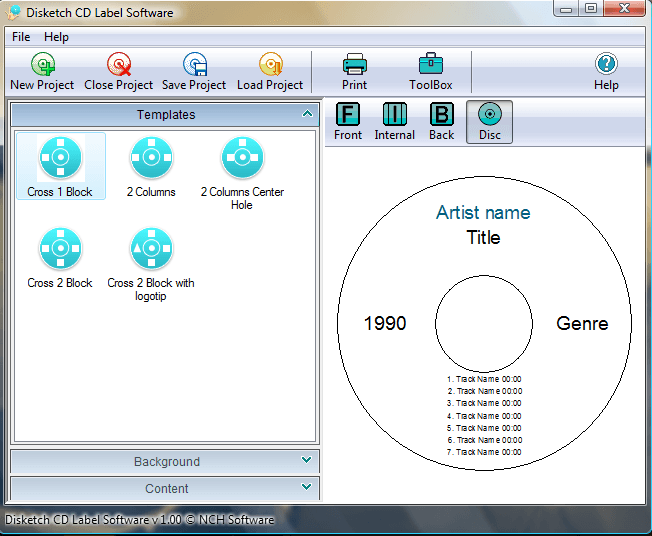Maximize the Disketch window
Screen dimensions: 652x536
coord(591,8)
